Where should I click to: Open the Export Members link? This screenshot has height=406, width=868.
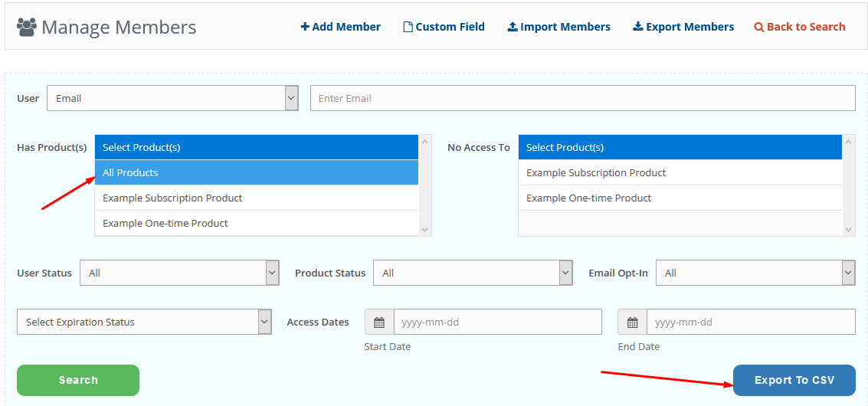coord(683,27)
